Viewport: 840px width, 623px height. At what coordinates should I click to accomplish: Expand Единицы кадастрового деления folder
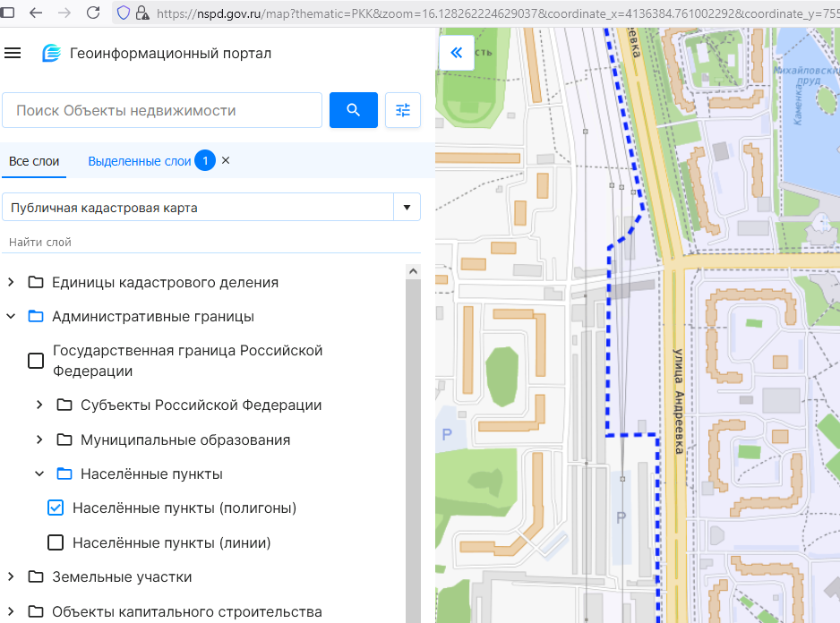pyautogui.click(x=11, y=283)
